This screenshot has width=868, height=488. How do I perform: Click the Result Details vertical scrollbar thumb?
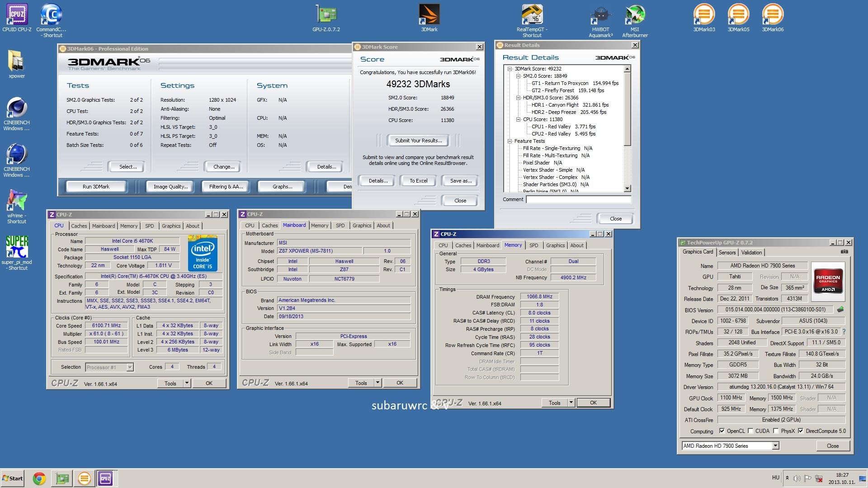click(627, 109)
